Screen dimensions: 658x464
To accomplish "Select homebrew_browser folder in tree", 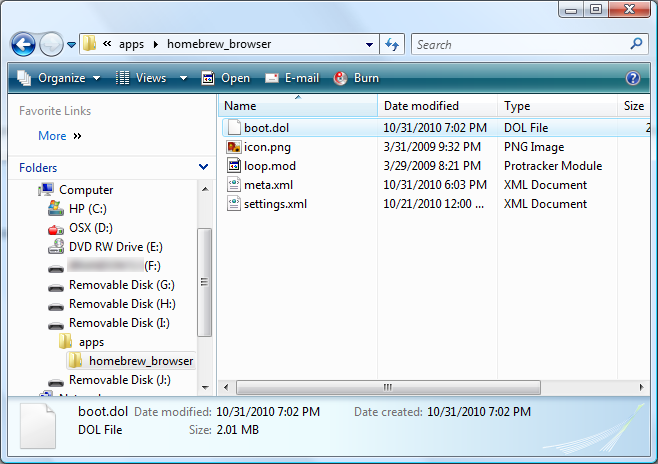I will pos(141,361).
